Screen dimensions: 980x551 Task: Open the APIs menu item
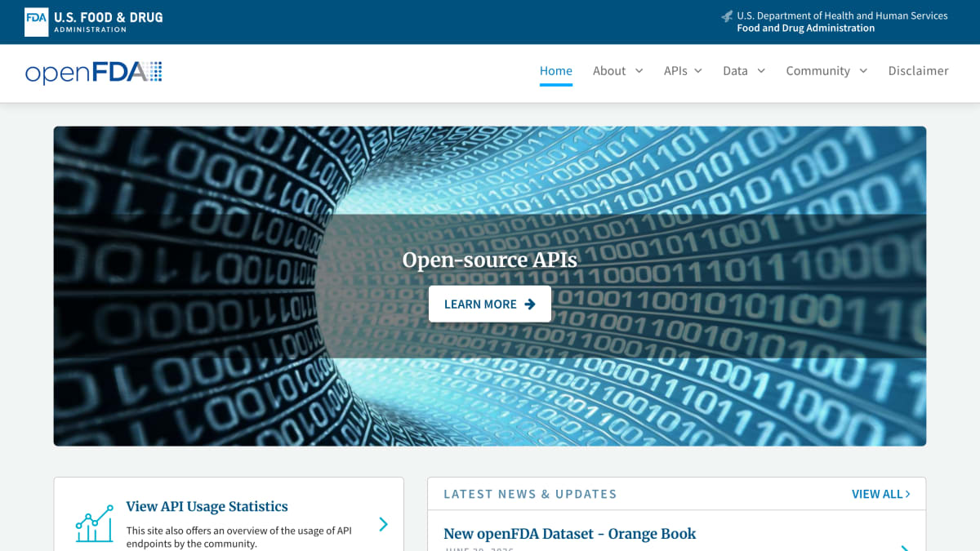675,71
